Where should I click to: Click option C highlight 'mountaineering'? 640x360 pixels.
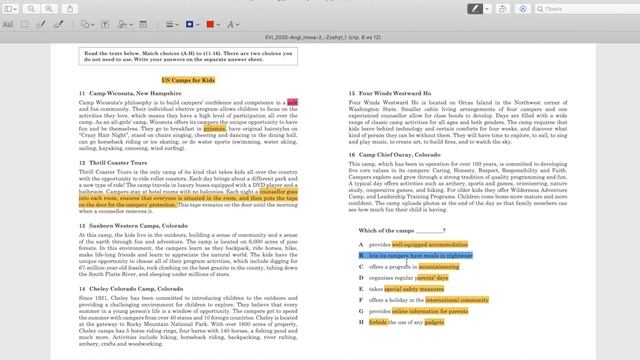(439, 267)
